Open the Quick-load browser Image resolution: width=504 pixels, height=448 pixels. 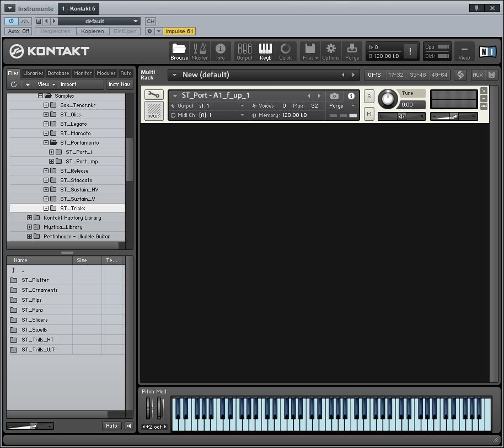286,51
